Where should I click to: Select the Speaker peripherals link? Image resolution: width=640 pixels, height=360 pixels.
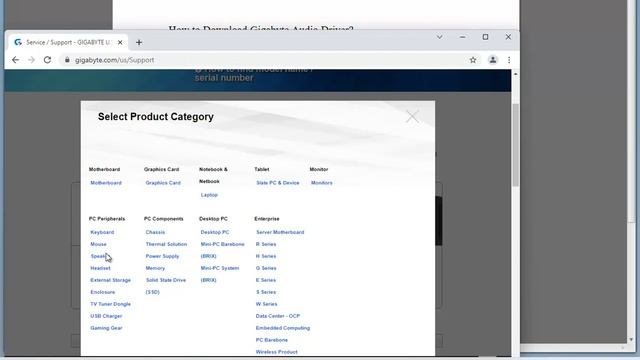pos(100,256)
